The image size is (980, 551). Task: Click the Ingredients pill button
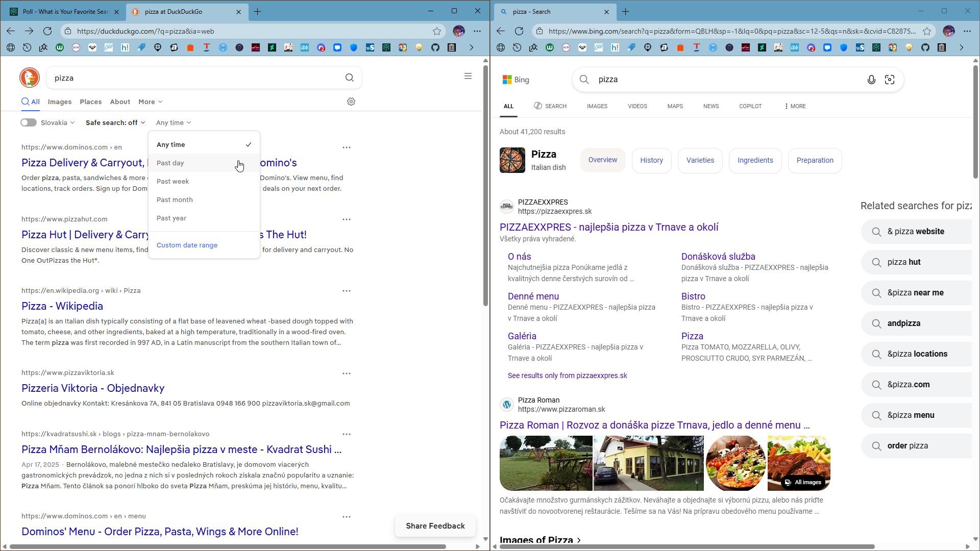coord(755,160)
